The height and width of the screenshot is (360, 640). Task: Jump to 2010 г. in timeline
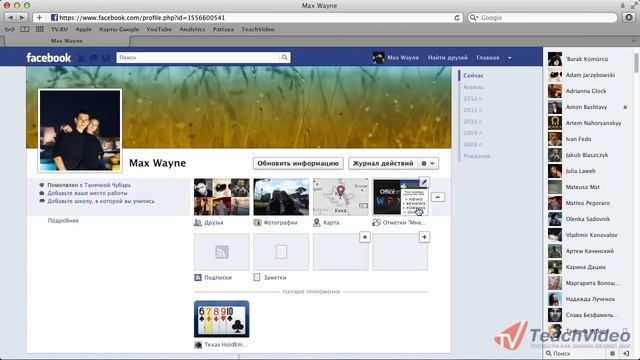coord(473,121)
